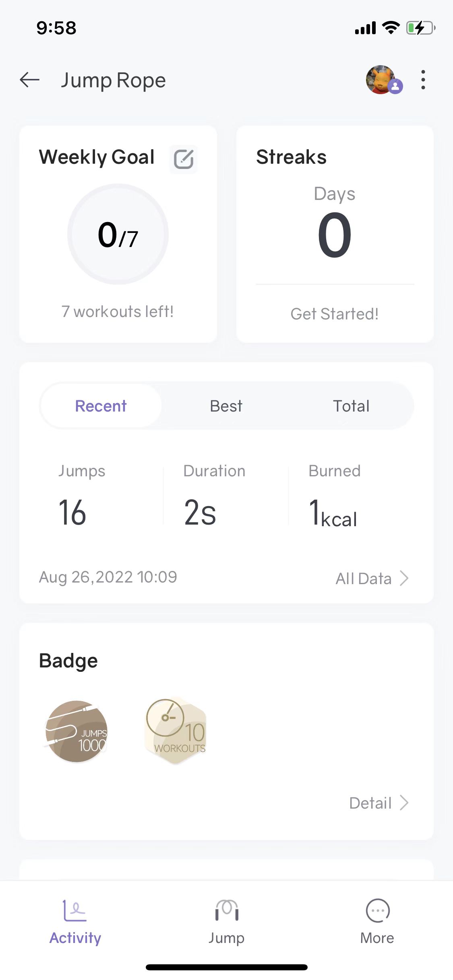The image size is (453, 980).
Task: Tap the 7 workouts left text
Action: coord(118,311)
